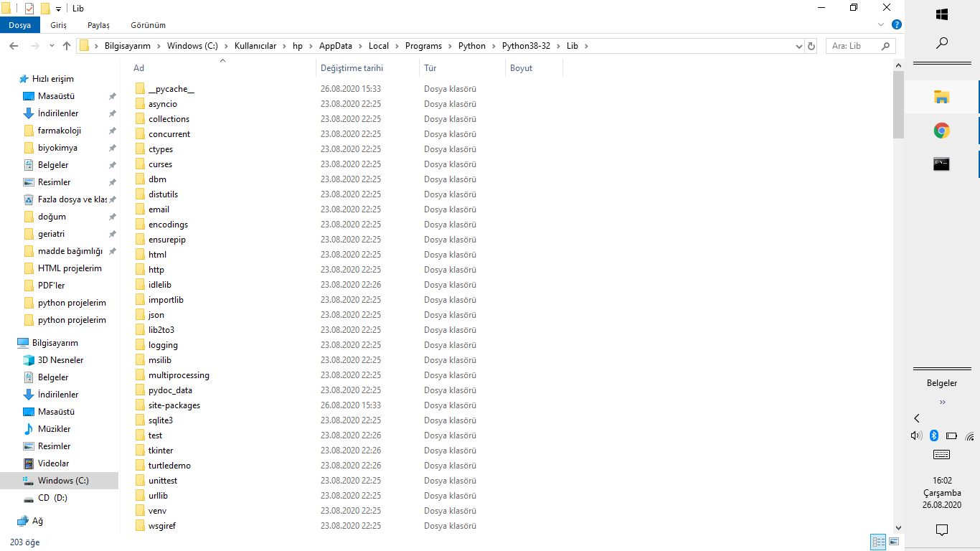This screenshot has height=551, width=980.
Task: Open HTML projelerim in Quick access
Action: [70, 268]
